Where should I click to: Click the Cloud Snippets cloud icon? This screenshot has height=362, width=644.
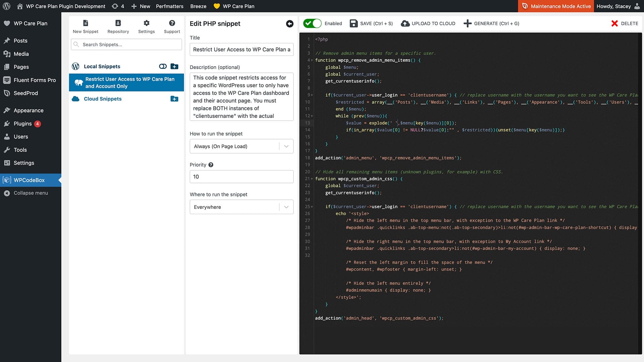75,99
